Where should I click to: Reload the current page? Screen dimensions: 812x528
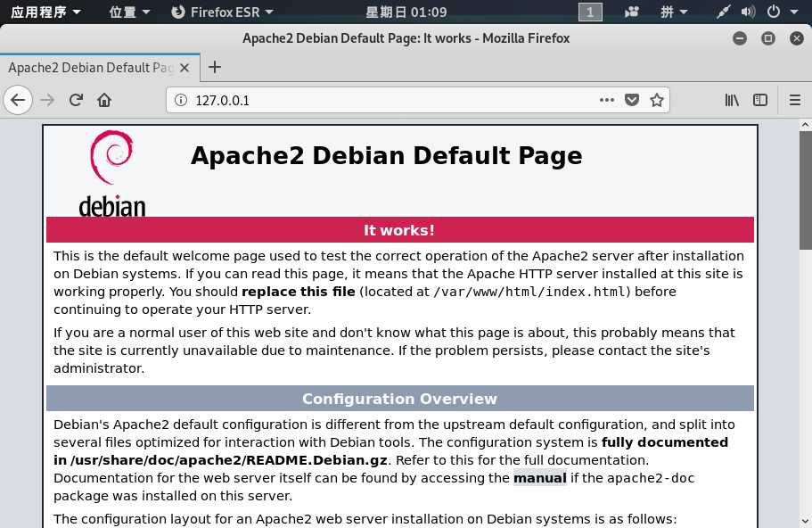(x=76, y=100)
